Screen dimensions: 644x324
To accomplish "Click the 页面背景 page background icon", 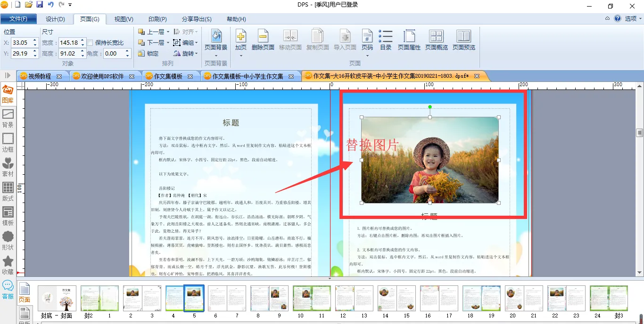I will coord(216,36).
